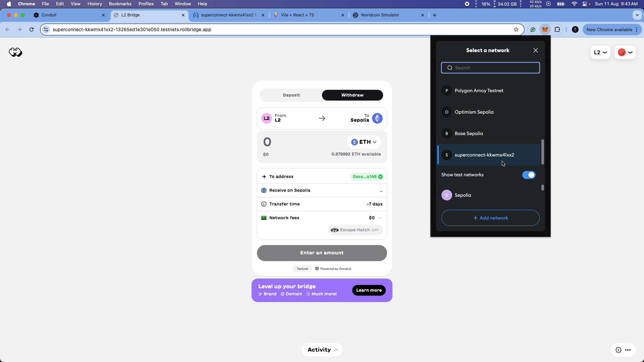This screenshot has width=644, height=362.
Task: Open Chrome extensions puzzle icon
Action: click(x=557, y=29)
